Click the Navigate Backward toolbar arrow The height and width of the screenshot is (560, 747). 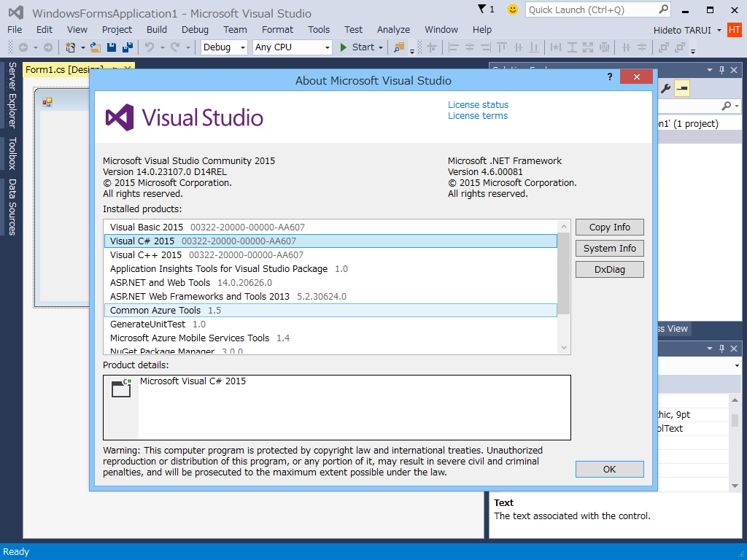[23, 47]
